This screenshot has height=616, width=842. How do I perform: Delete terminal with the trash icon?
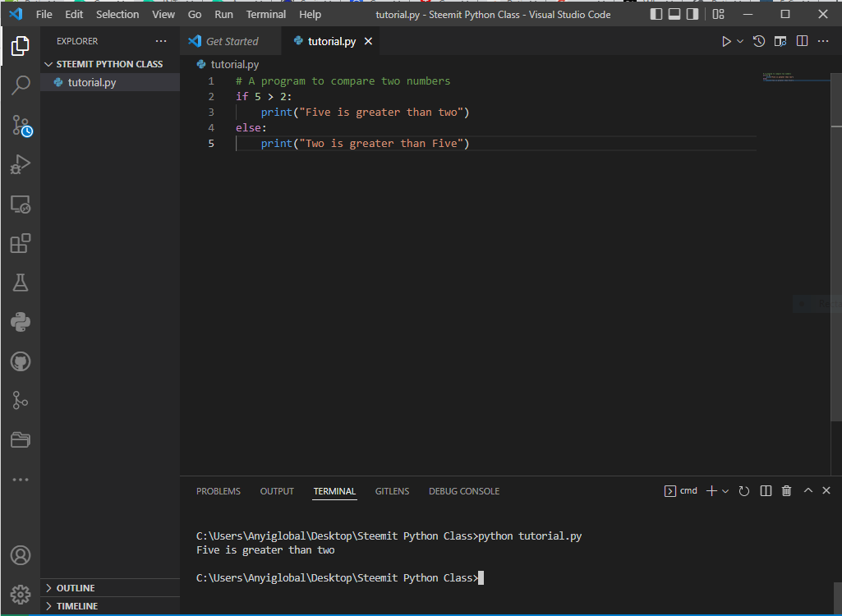[x=786, y=491]
